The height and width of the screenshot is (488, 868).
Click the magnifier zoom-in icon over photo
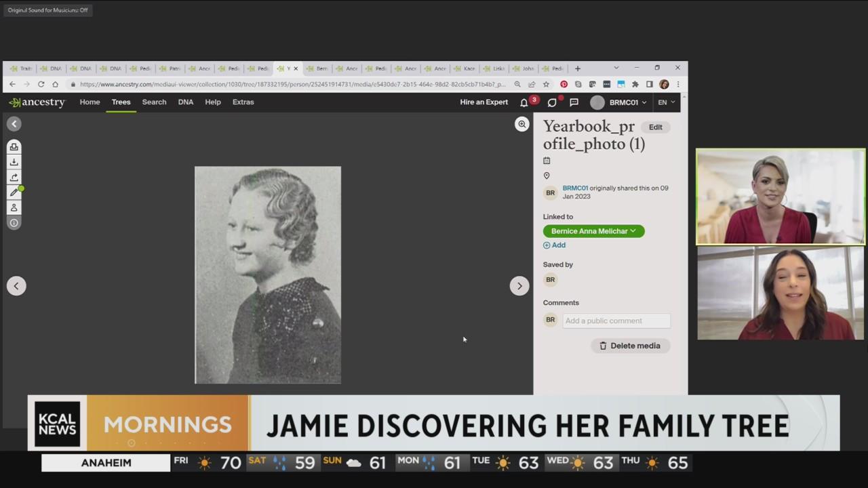click(x=521, y=124)
